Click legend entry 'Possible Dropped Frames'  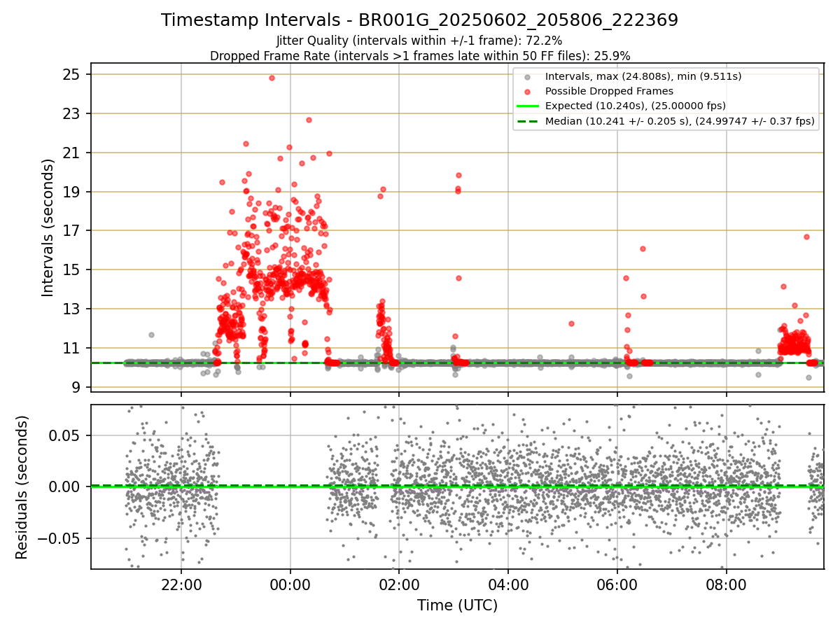(609, 91)
